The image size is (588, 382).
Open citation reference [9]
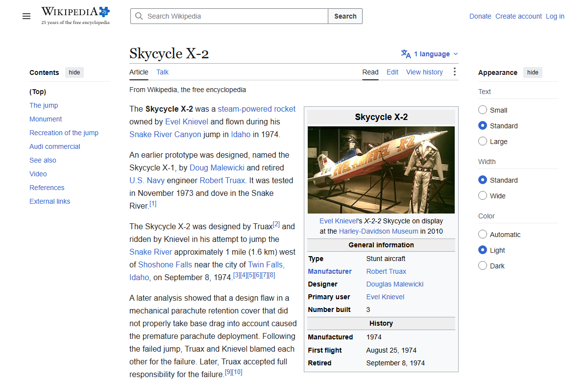pyautogui.click(x=228, y=372)
